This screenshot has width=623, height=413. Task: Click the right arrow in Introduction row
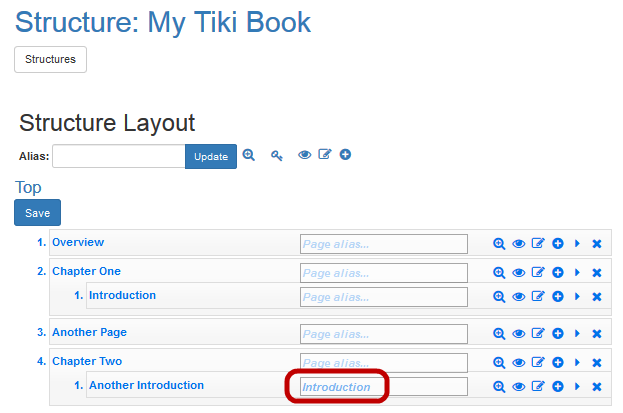[x=578, y=297]
